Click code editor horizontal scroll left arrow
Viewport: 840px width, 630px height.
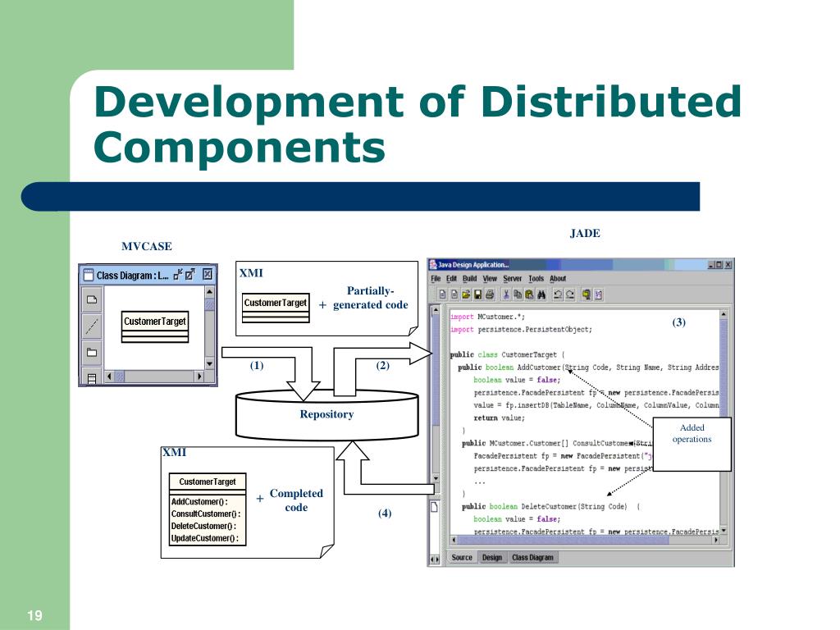[454, 540]
